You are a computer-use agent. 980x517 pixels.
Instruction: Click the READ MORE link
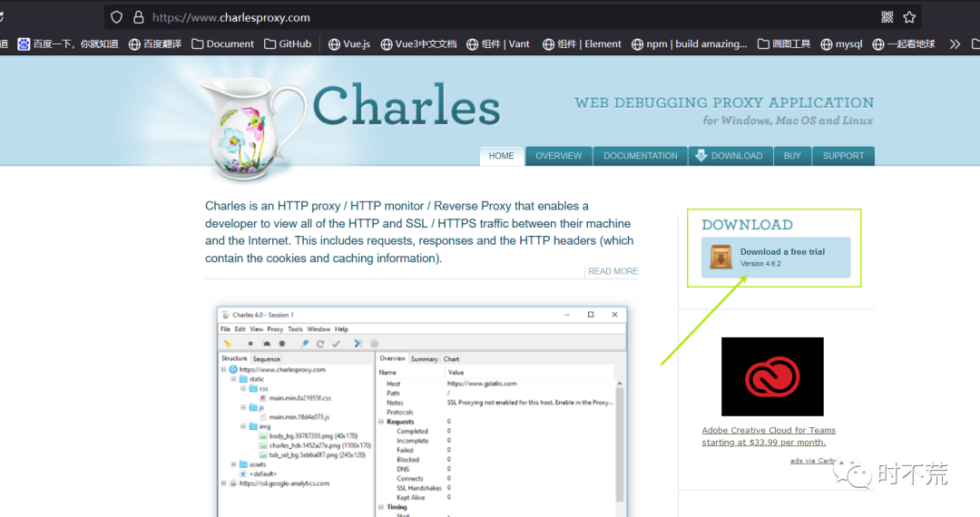613,271
